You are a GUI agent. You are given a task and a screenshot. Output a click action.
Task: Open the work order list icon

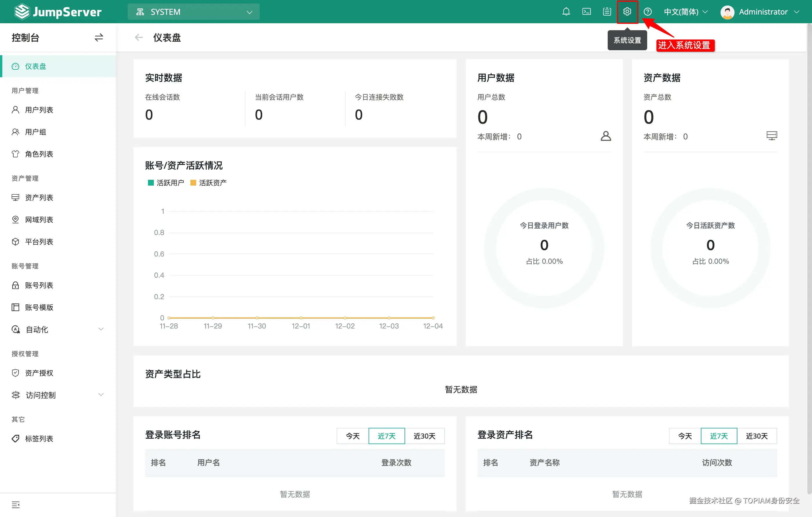click(x=607, y=12)
